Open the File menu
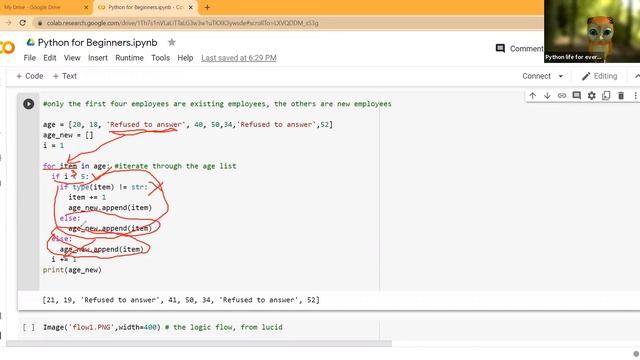Screen dimensions: 640x360 tap(30, 58)
